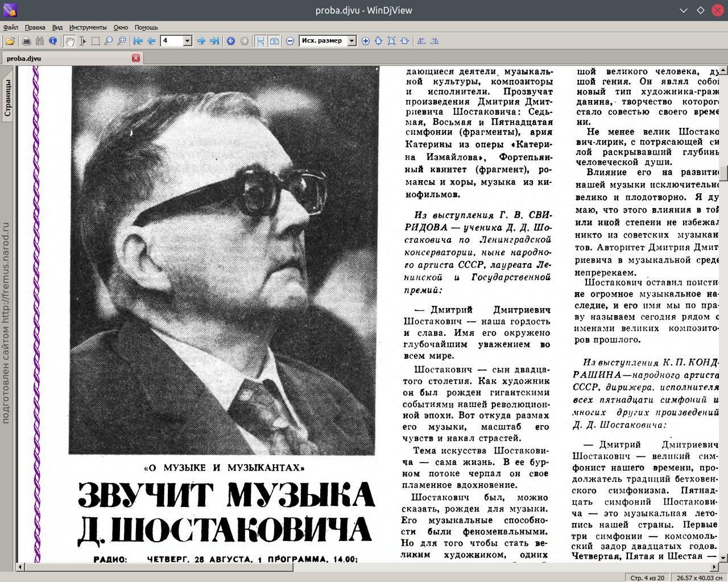Minimize the WinDjView window
728x582 pixels.
tap(684, 10)
